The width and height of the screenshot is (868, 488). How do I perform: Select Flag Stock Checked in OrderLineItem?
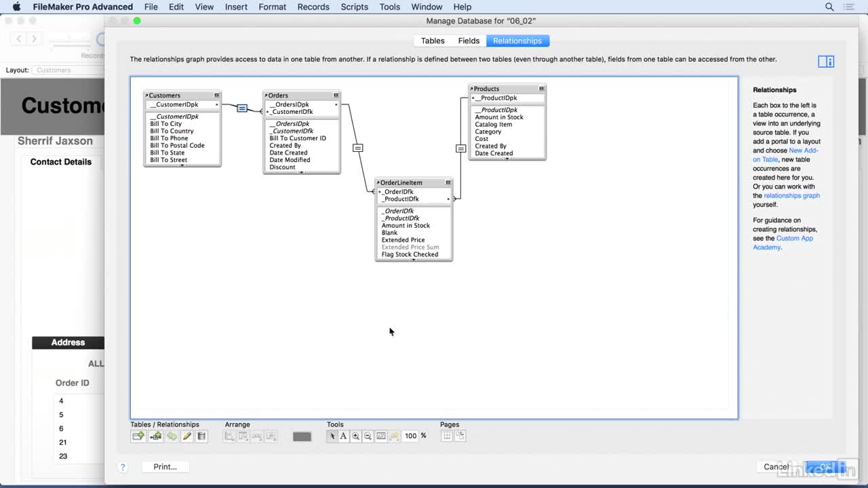pyautogui.click(x=410, y=255)
